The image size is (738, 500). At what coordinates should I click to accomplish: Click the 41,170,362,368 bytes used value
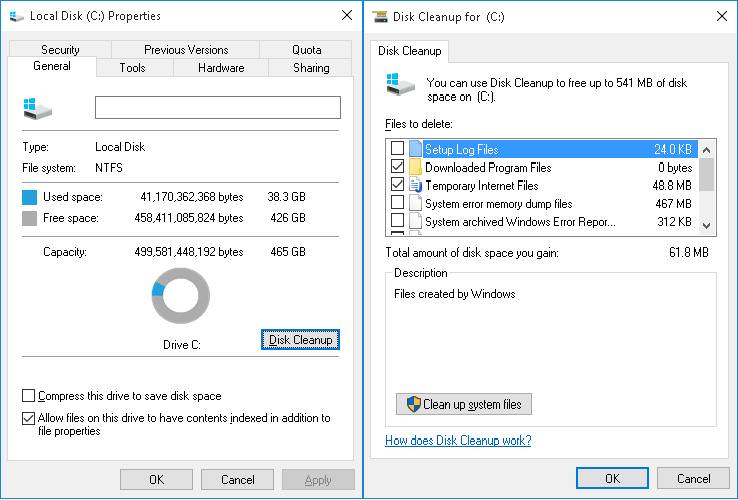[x=192, y=197]
